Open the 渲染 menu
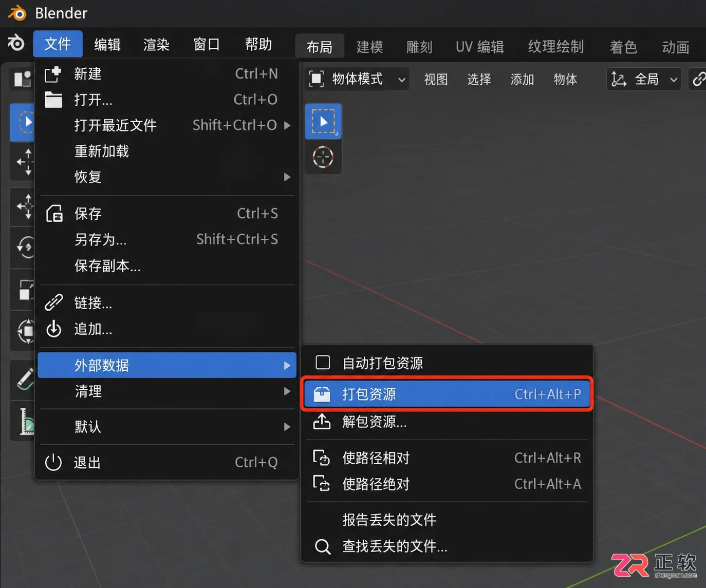Screen dimensions: 706x588 pos(157,45)
